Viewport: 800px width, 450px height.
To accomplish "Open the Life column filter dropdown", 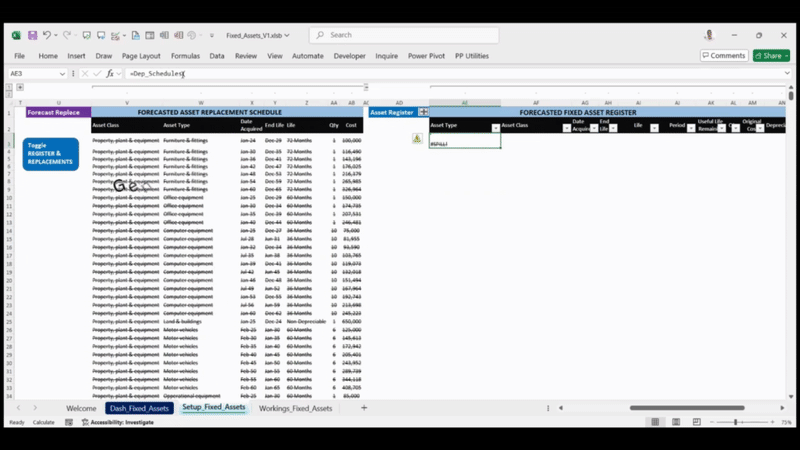I will (654, 128).
